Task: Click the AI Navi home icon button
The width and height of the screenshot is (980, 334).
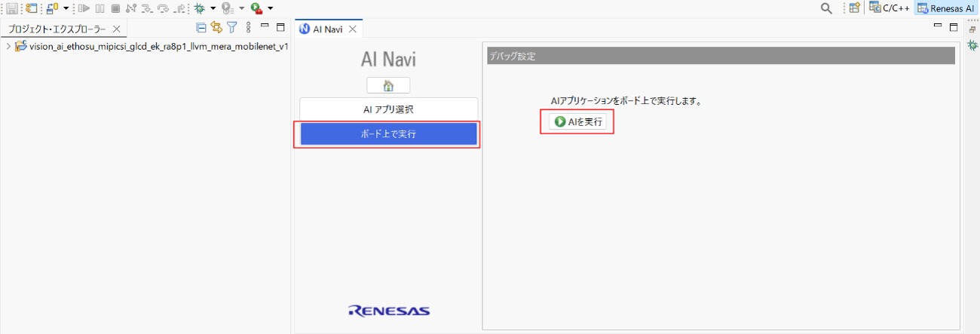Action: click(x=388, y=85)
